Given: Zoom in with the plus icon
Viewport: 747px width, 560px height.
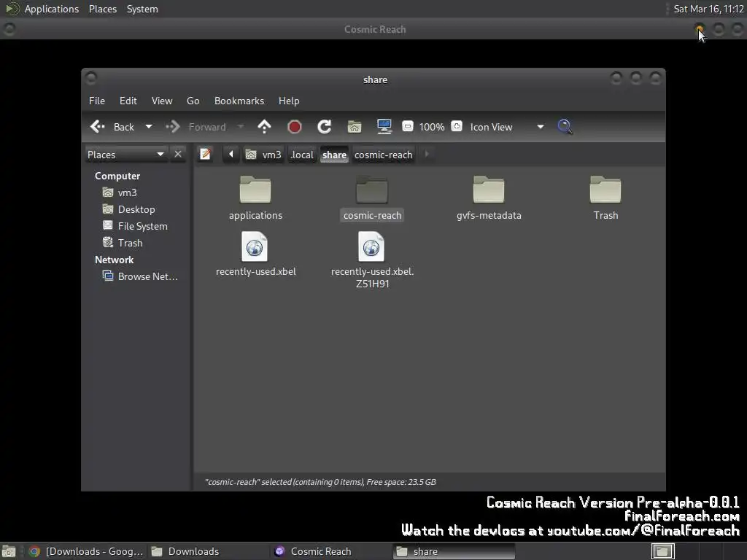Looking at the screenshot, I should coord(457,126).
